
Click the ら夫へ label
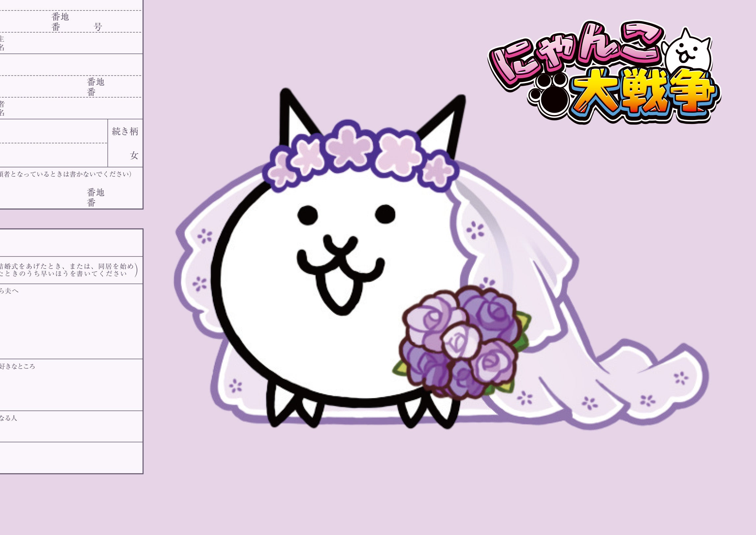pos(9,291)
